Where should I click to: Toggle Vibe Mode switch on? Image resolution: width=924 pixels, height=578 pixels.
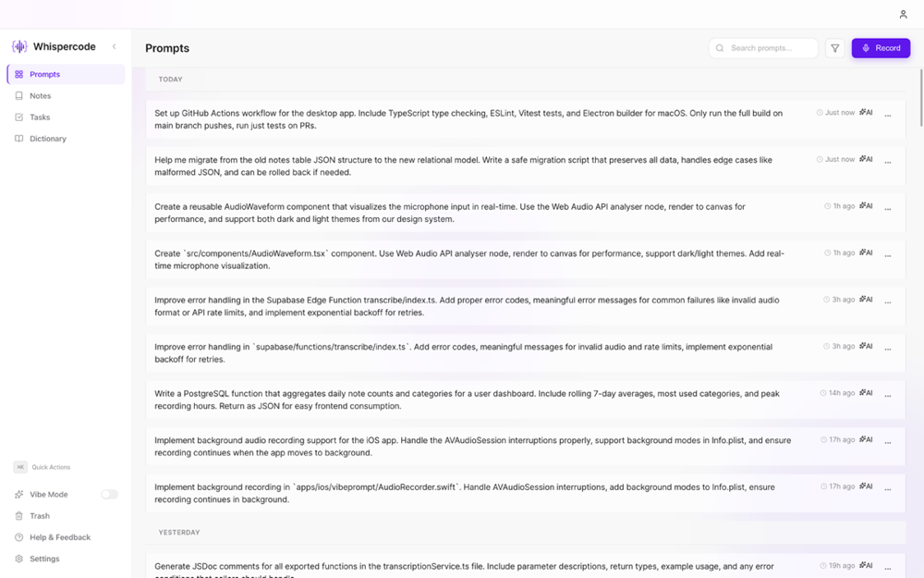click(109, 495)
